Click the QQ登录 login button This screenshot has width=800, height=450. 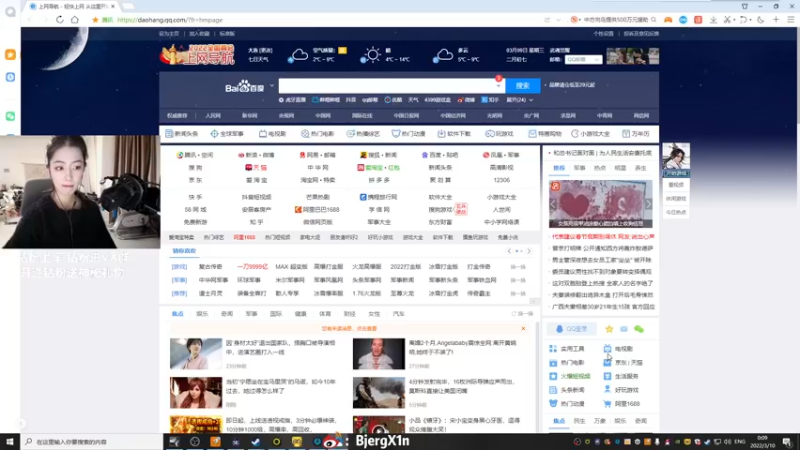coord(572,329)
